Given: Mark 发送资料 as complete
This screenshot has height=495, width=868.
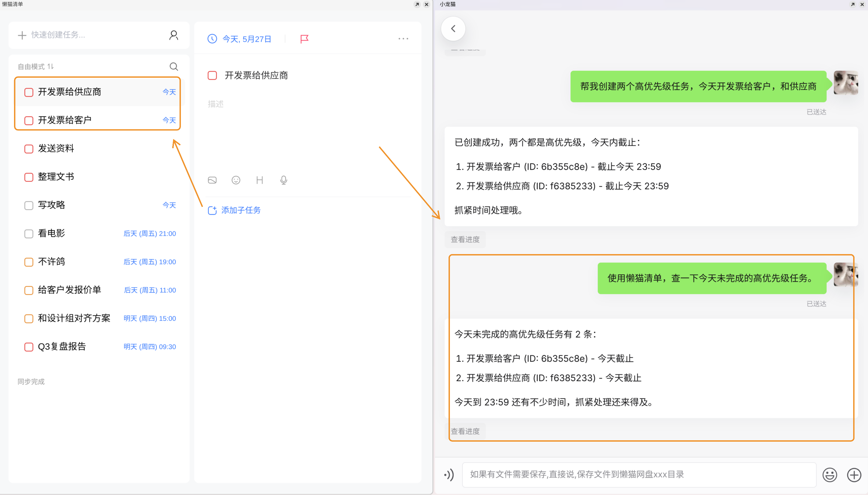Looking at the screenshot, I should point(29,148).
